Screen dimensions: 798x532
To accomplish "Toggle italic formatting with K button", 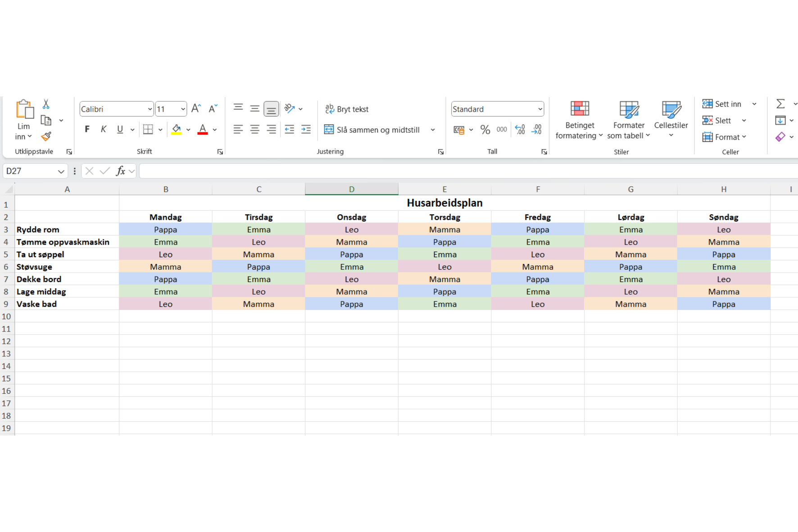I will 104,130.
